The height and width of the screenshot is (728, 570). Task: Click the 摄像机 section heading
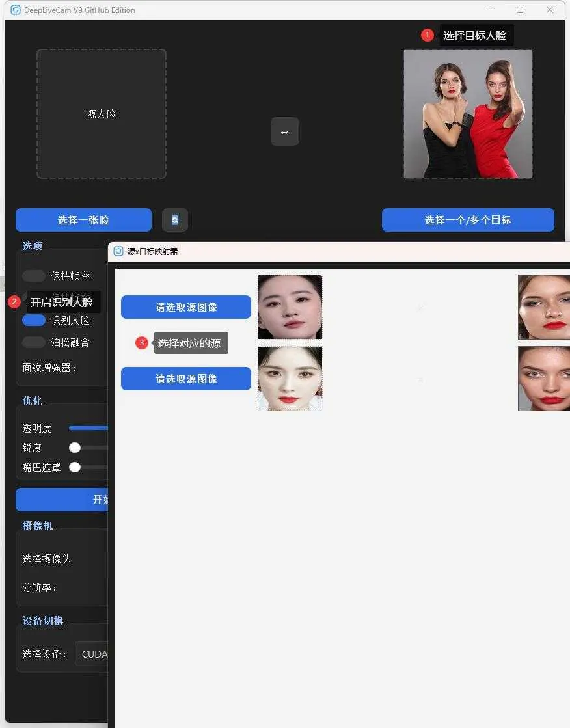(38, 526)
